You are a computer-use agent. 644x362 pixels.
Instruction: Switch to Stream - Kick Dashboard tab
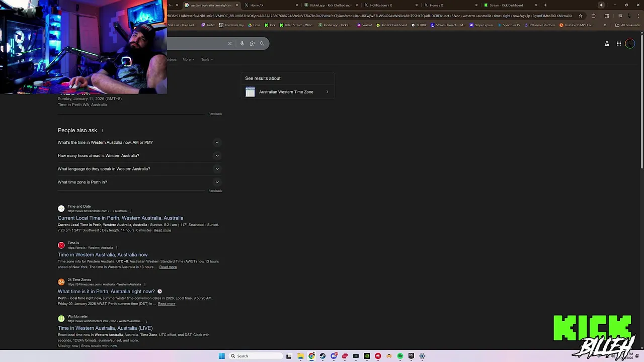[510, 5]
